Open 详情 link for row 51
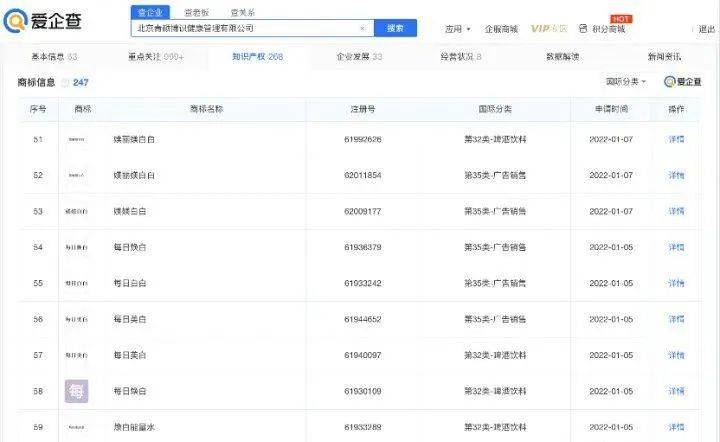 pos(676,139)
